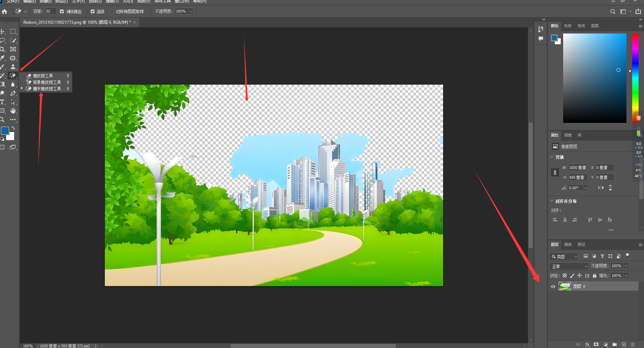Click the foreground color swatch in toolbar
The height and width of the screenshot is (348, 644).
coord(5,131)
